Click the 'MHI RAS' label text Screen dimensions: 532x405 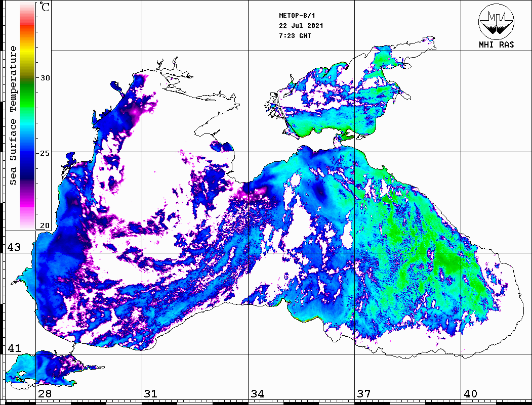point(497,44)
